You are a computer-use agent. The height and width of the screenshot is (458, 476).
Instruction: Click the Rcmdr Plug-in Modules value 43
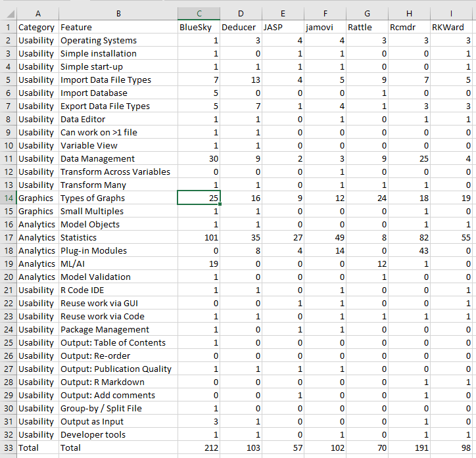410,250
